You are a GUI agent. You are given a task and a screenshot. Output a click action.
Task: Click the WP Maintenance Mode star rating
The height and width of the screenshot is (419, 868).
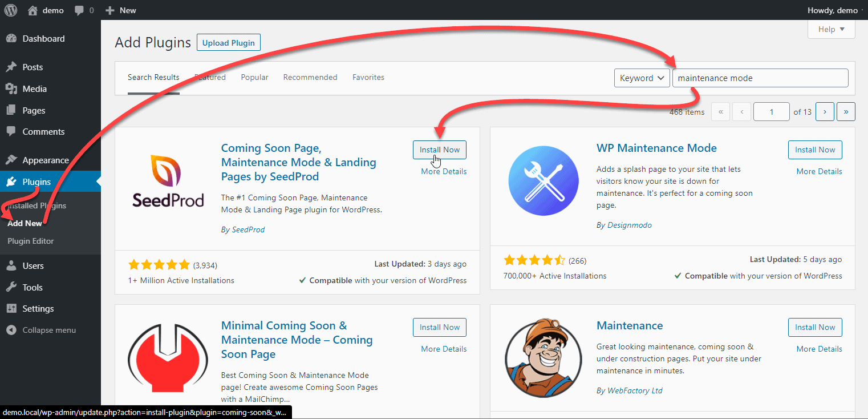tap(534, 260)
